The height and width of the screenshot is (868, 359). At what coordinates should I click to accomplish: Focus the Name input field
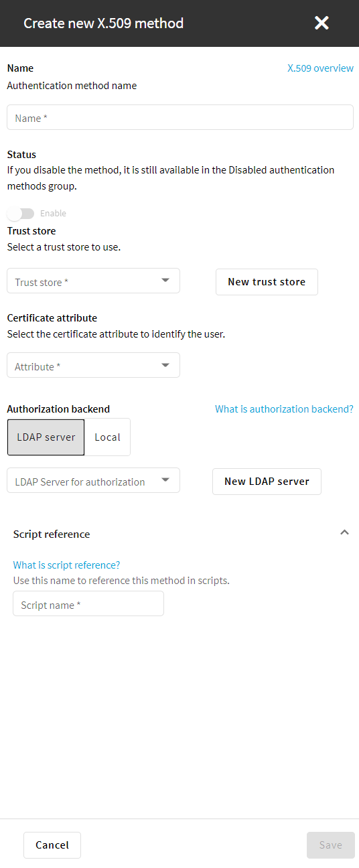[180, 117]
